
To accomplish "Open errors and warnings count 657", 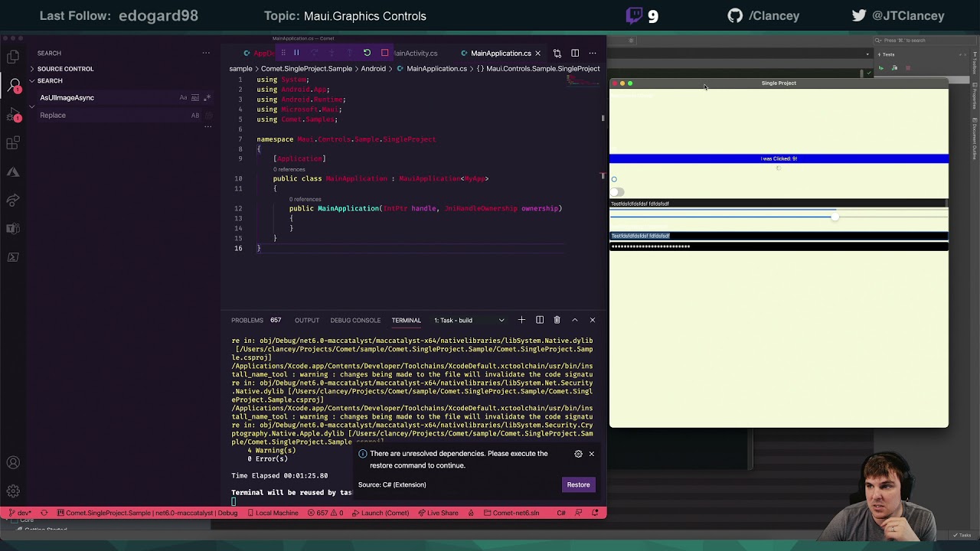I will click(325, 513).
